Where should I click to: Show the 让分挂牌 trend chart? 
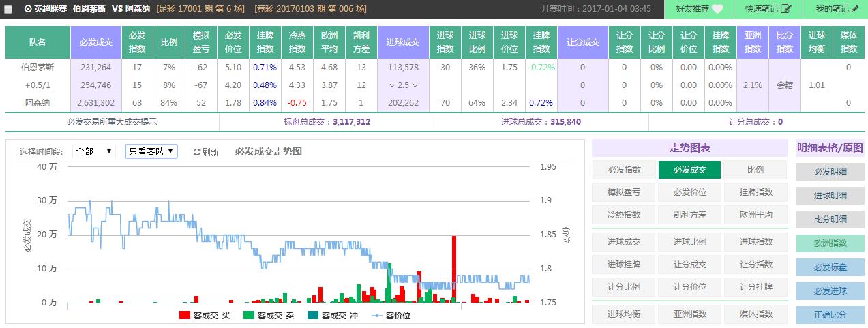click(x=755, y=286)
